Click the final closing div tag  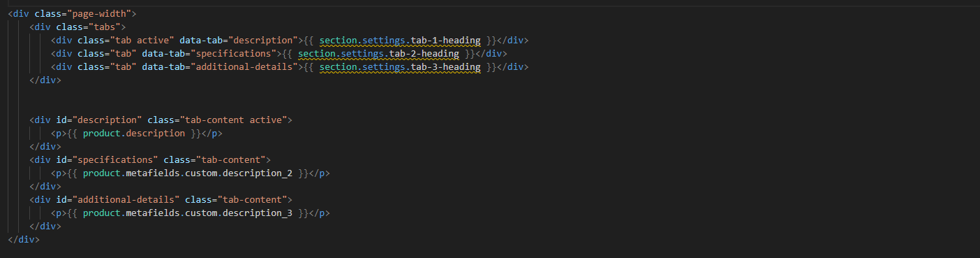coord(24,240)
